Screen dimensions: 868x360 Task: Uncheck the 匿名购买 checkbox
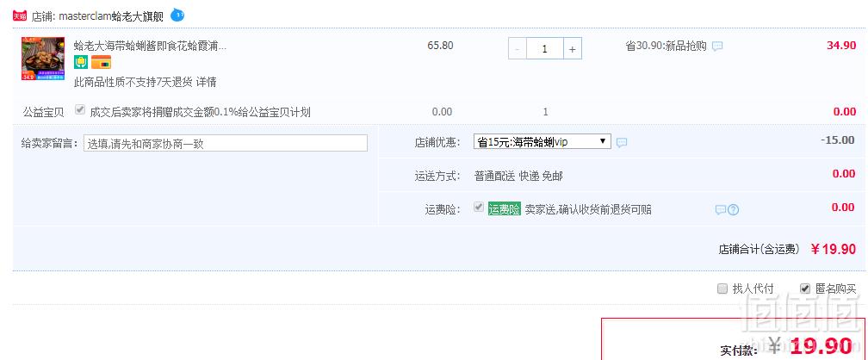click(805, 288)
